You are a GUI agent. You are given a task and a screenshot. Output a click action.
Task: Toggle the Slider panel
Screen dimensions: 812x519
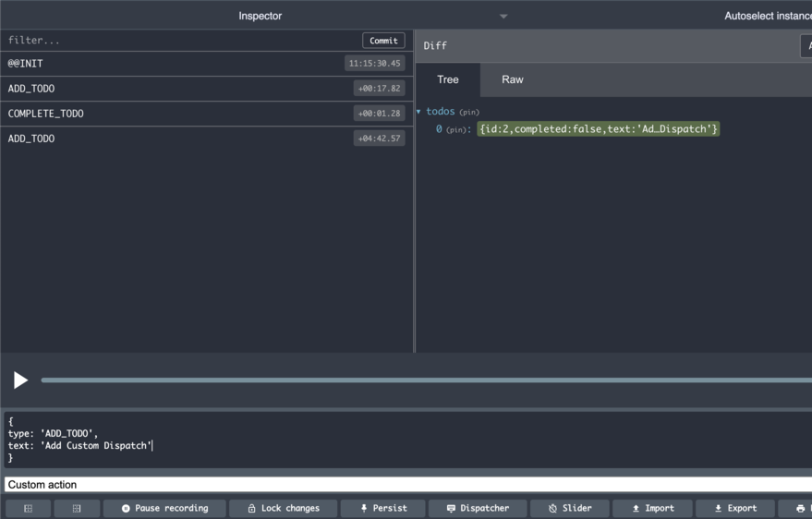[570, 509]
